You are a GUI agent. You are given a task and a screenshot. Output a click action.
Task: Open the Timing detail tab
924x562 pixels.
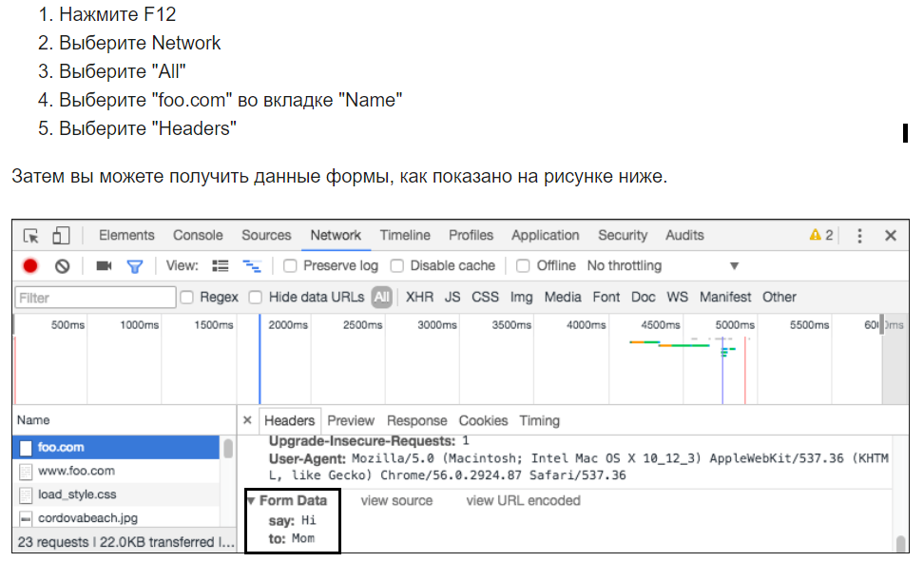(x=539, y=420)
